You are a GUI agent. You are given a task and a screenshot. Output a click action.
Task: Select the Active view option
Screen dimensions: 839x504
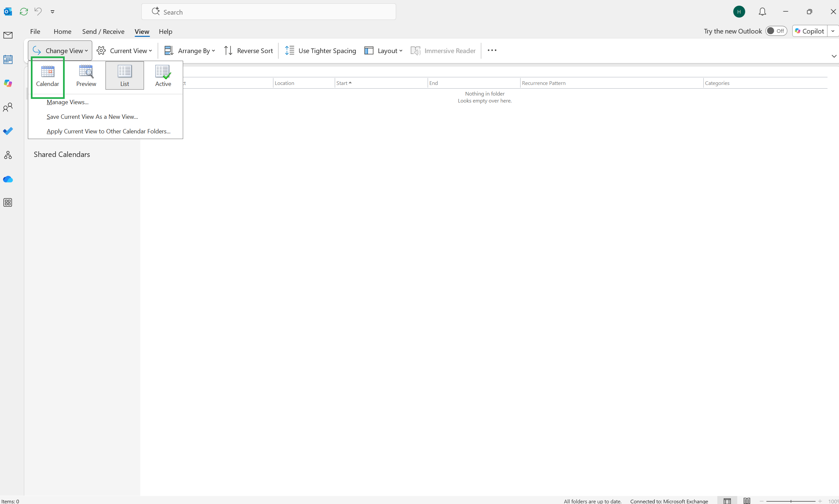(x=163, y=76)
